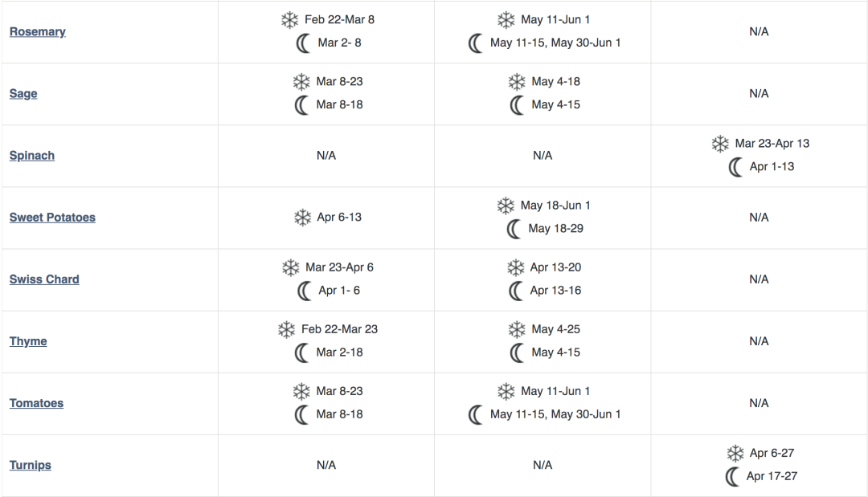The height and width of the screenshot is (497, 868).
Task: Click the snowflake icon beside Sweet Potatoes' Apr 6-13
Action: pos(302,218)
